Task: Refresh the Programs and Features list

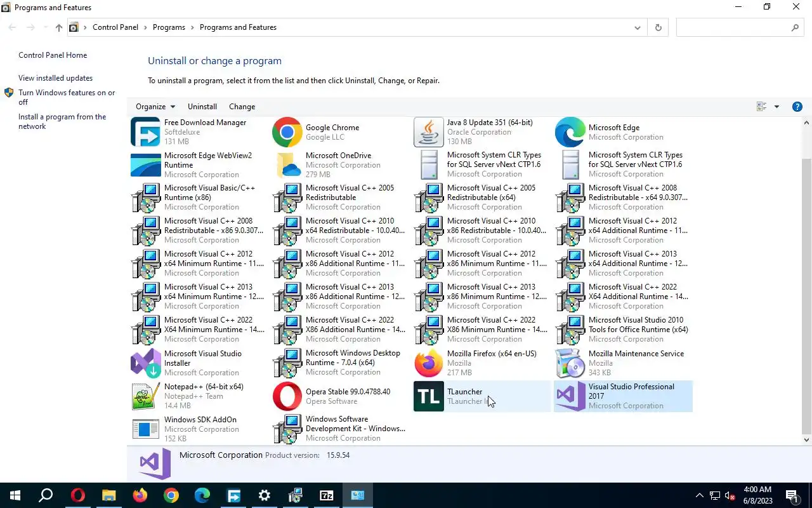Action: (x=658, y=27)
